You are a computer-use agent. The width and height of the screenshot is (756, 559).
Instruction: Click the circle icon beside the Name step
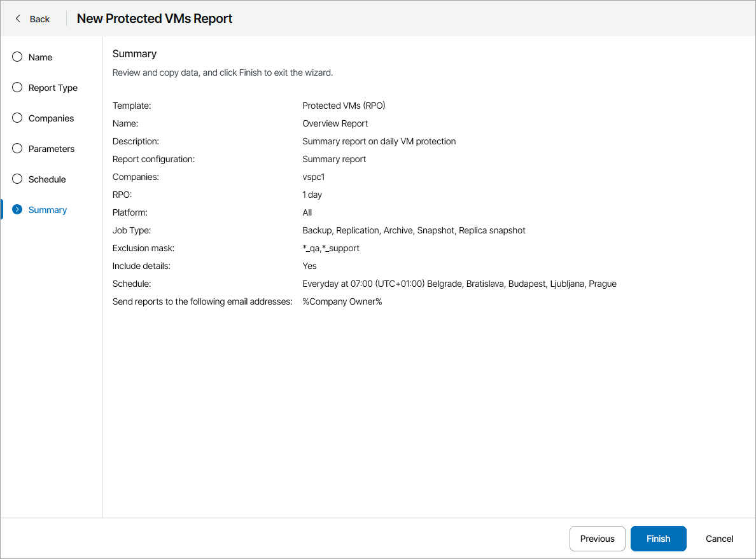point(17,57)
